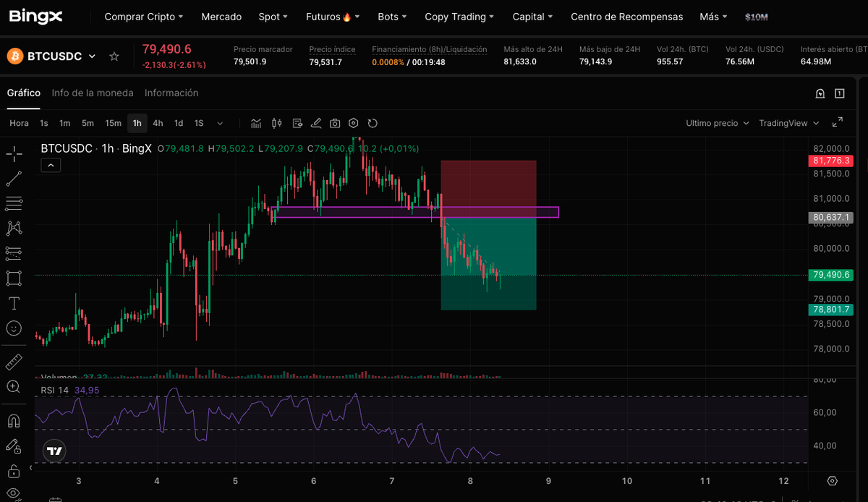
Task: Open the Mercado page
Action: [x=221, y=17]
